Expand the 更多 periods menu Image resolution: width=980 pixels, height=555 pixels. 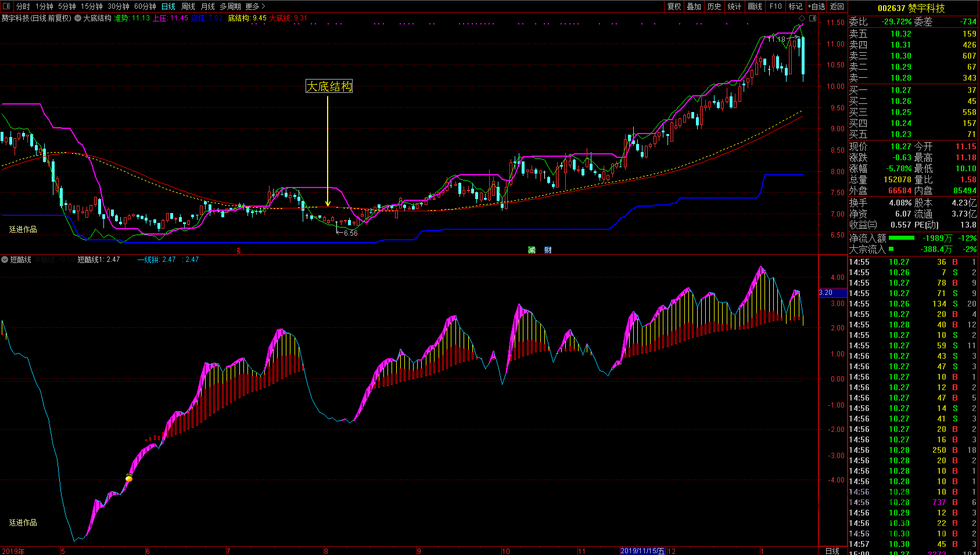tap(255, 6)
